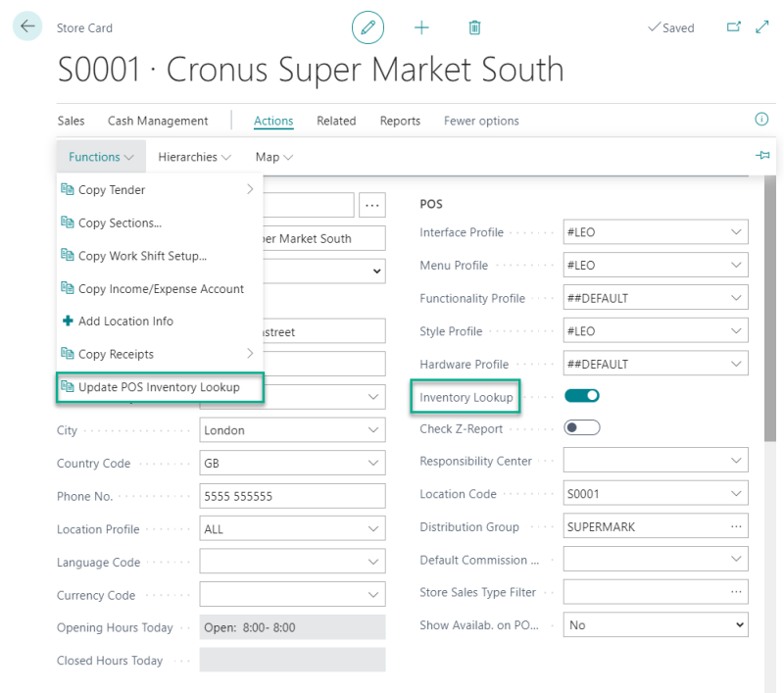
Task: Select Update POS Inventory Lookup
Action: click(x=158, y=387)
